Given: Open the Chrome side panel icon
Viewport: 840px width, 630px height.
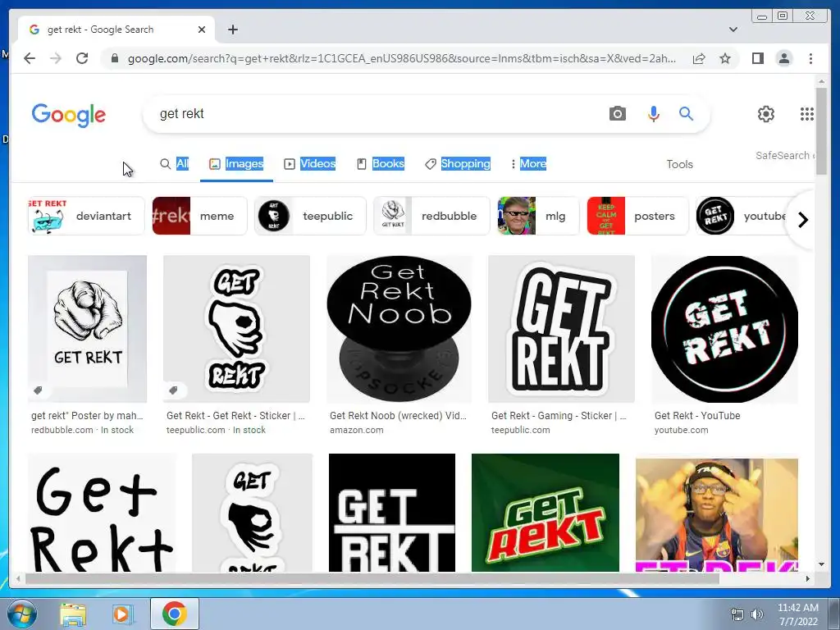Looking at the screenshot, I should 757,58.
